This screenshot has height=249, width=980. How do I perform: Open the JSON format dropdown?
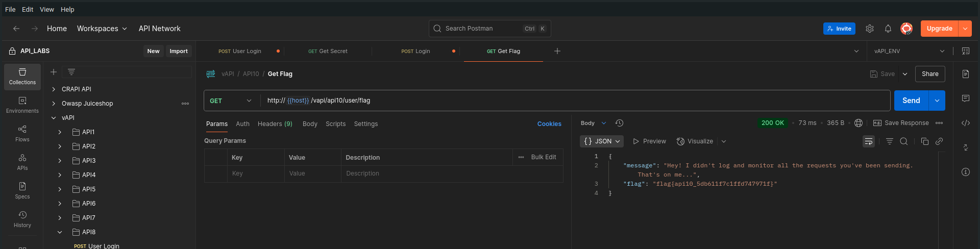point(602,141)
